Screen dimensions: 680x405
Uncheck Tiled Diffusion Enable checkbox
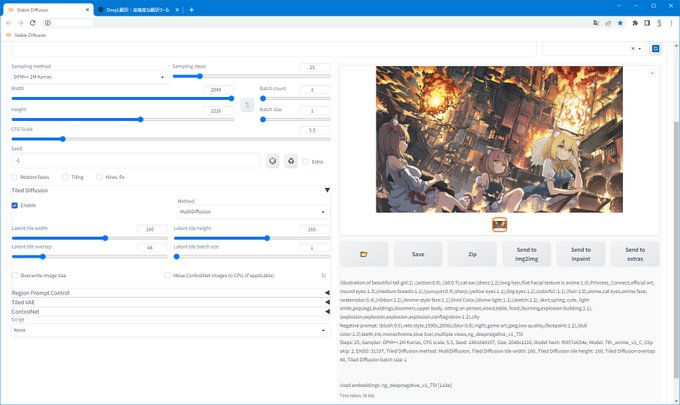(14, 205)
